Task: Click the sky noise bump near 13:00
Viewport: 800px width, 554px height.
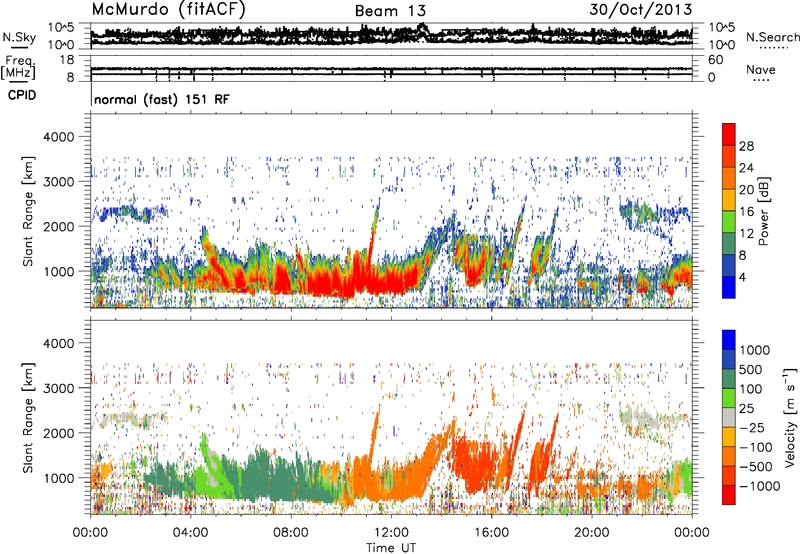Action: (x=422, y=29)
